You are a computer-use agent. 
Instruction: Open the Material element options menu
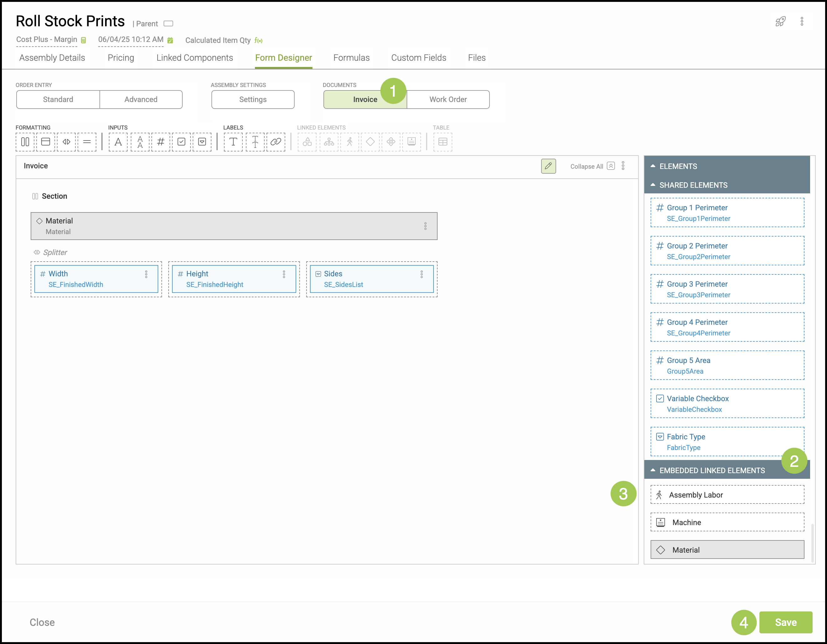pyautogui.click(x=425, y=226)
